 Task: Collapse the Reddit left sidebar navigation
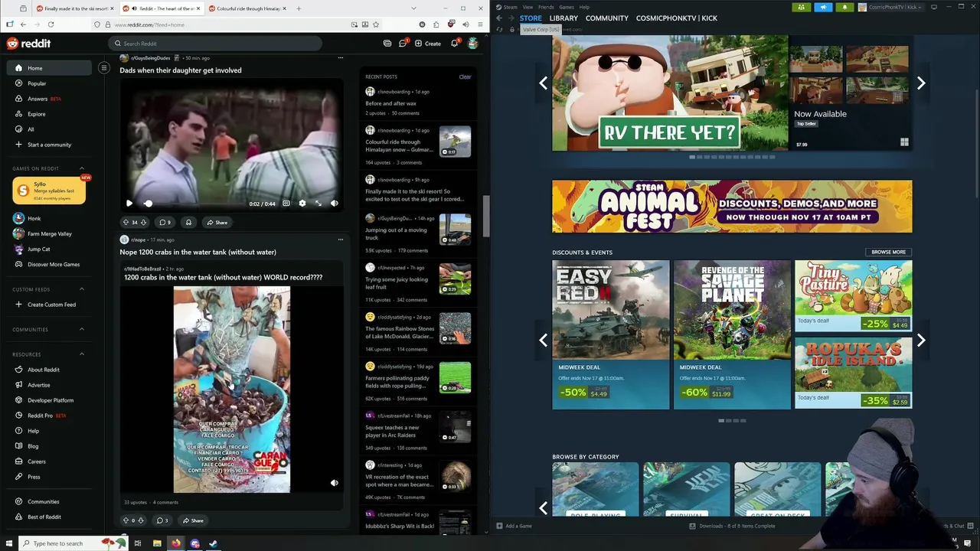[104, 68]
